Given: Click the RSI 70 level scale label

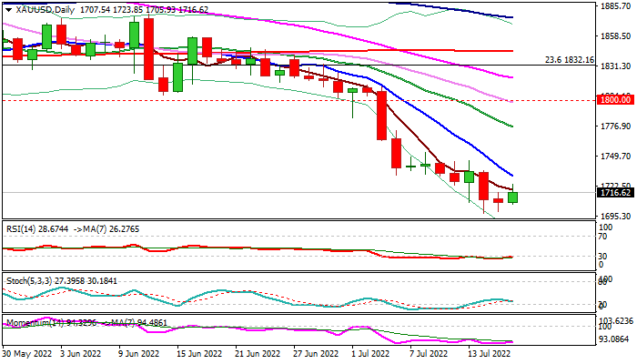Looking at the screenshot, I should tap(604, 237).
